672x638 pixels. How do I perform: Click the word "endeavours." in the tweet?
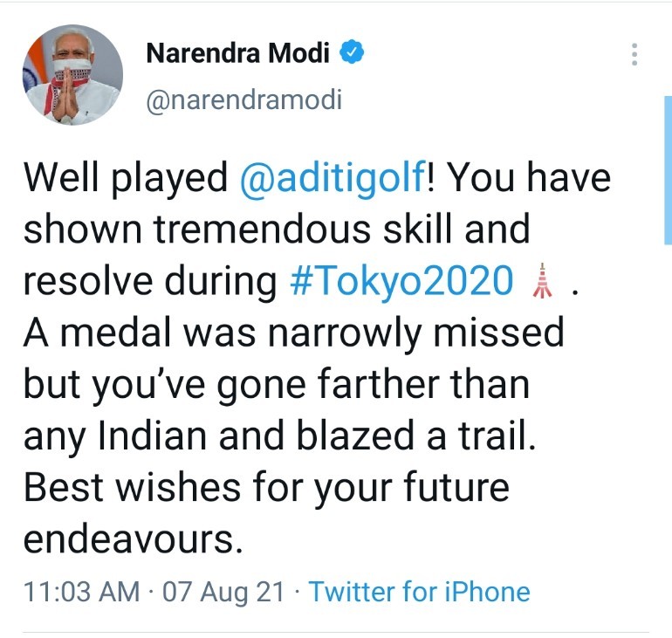click(x=132, y=539)
